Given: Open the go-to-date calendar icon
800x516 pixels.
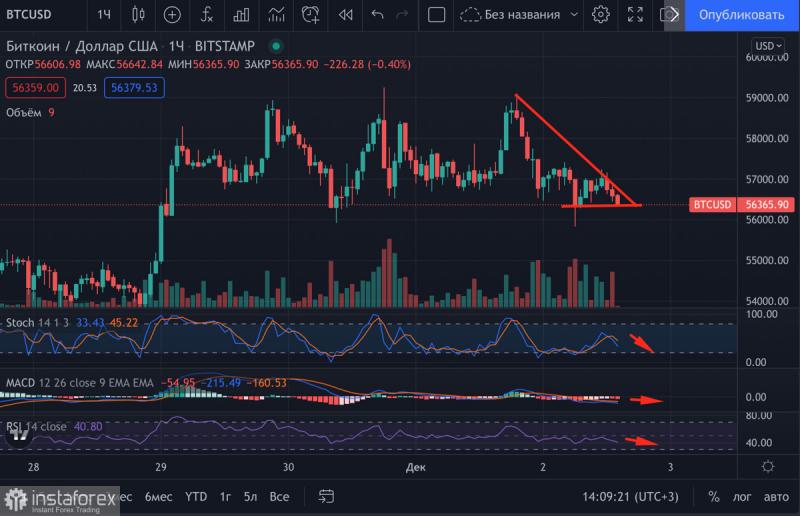Looking at the screenshot, I should (326, 496).
